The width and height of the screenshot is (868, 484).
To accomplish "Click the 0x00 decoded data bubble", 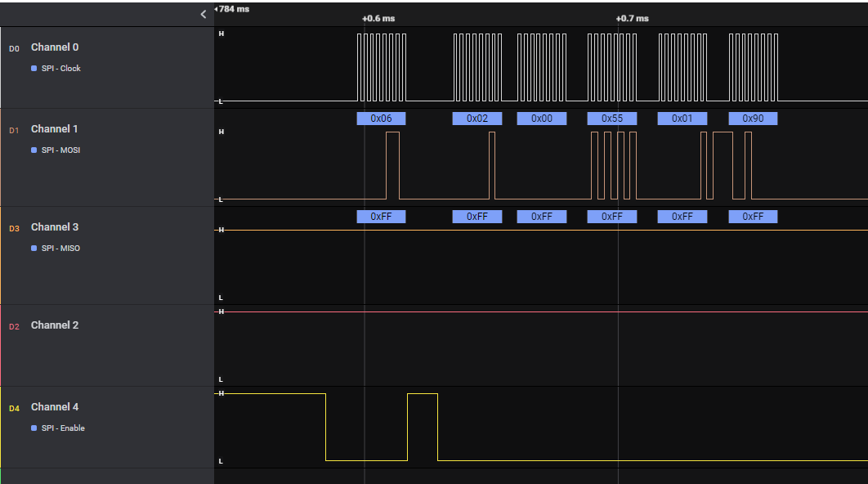I will [x=542, y=119].
